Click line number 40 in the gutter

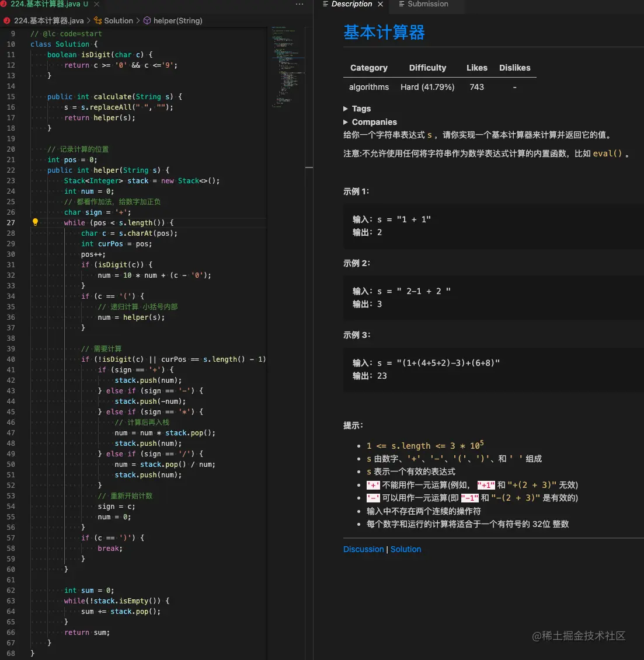(x=11, y=359)
